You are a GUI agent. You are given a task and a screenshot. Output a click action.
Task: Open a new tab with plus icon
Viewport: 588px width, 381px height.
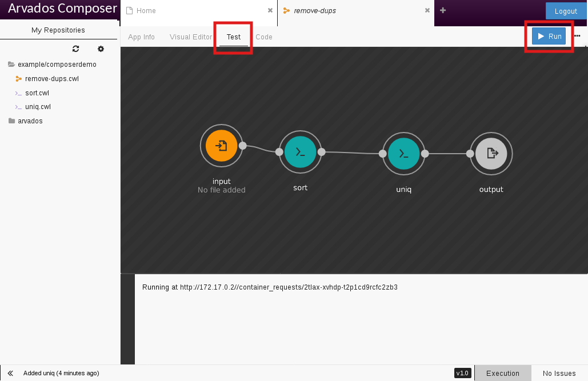pos(443,10)
